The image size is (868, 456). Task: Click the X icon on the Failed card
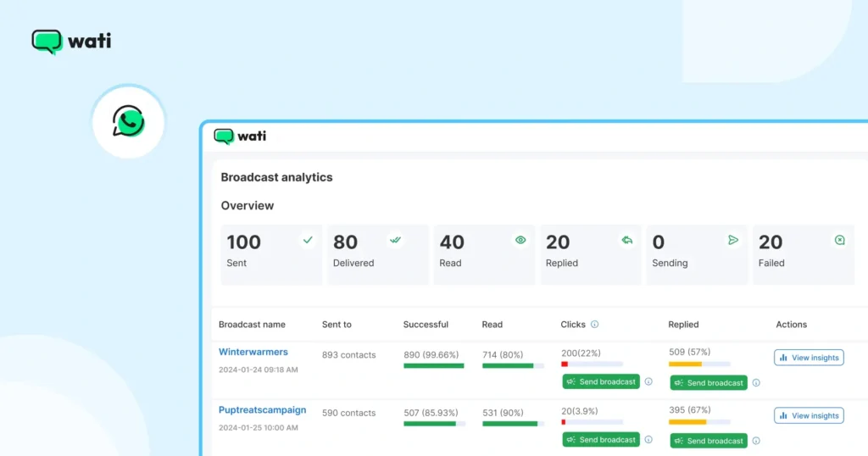point(840,240)
